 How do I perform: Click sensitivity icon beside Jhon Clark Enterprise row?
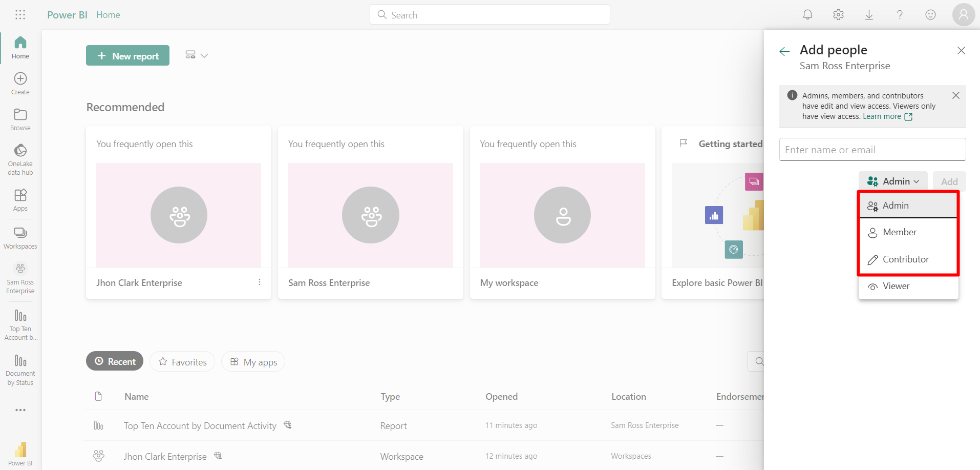tap(218, 456)
